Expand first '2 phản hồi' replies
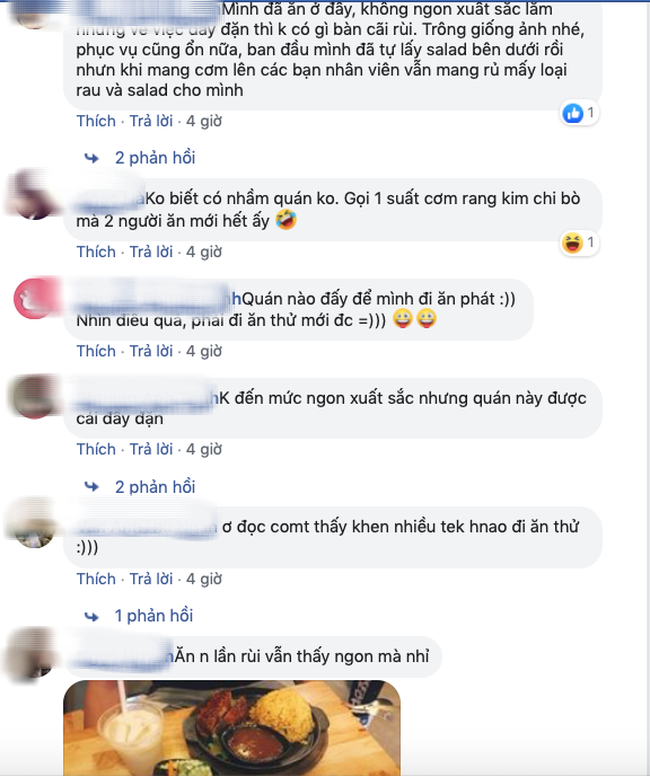 tap(155, 158)
